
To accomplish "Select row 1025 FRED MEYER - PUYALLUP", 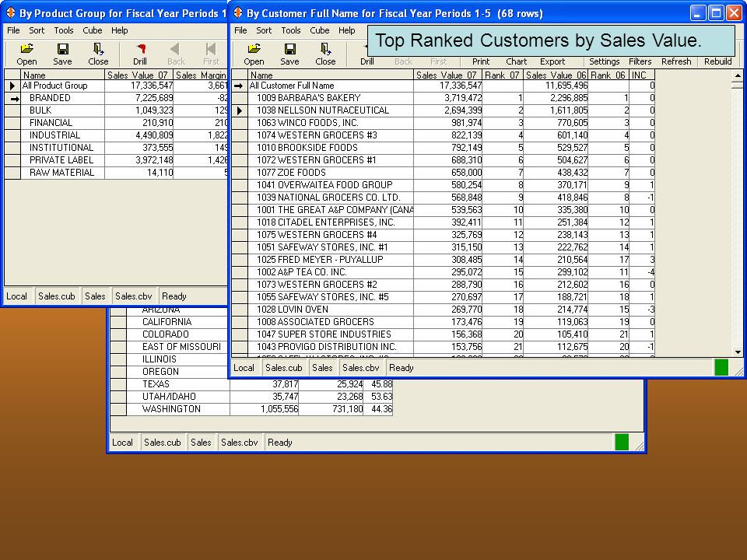I will point(443,260).
